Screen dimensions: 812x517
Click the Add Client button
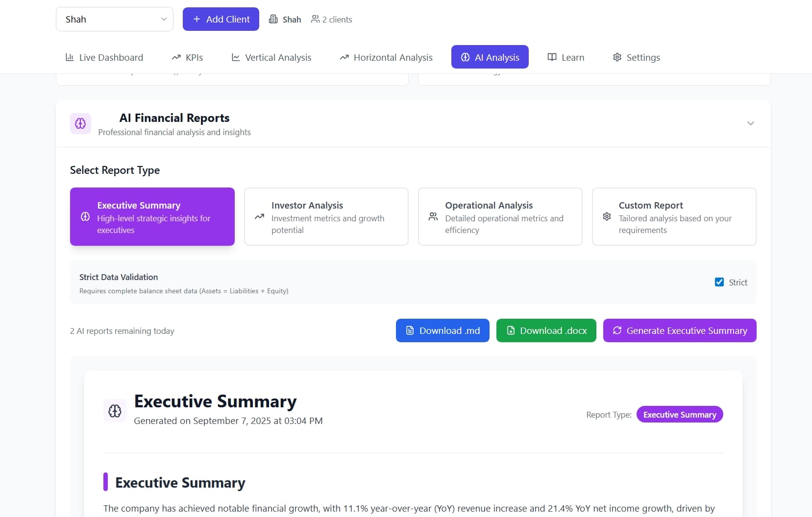click(x=221, y=19)
